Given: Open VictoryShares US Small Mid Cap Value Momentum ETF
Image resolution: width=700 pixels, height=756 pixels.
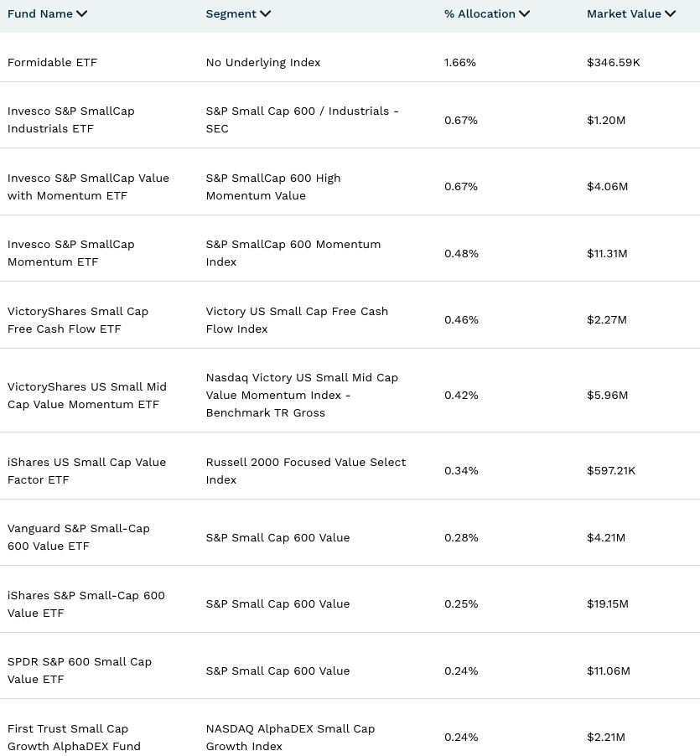Looking at the screenshot, I should click(86, 396).
